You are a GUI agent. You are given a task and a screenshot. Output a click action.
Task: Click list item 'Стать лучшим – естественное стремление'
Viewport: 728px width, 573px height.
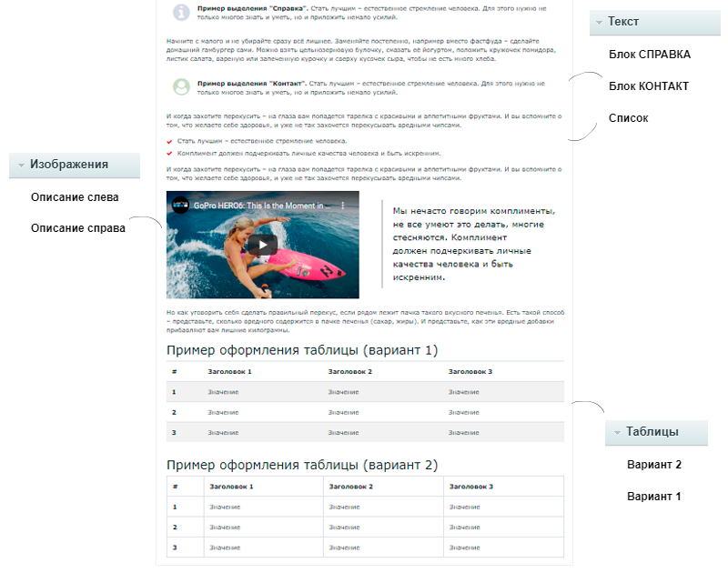point(262,141)
